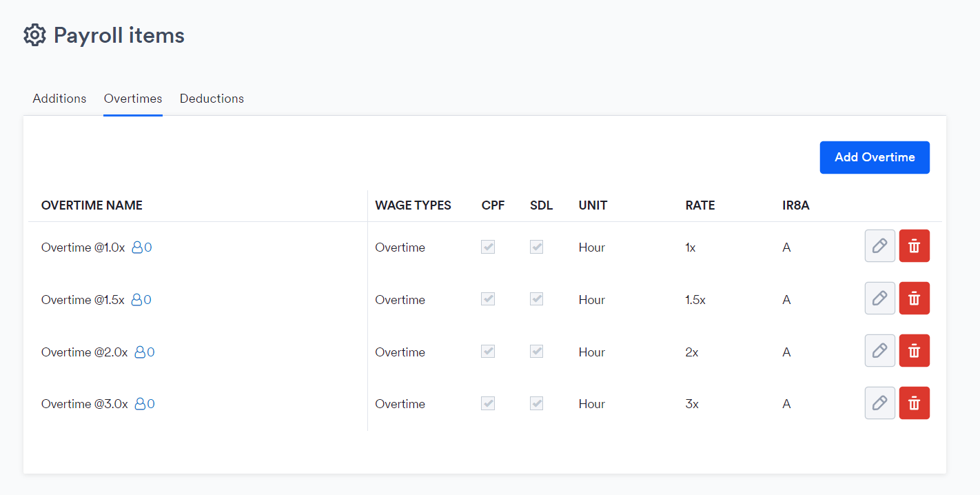
Task: Click the Payroll items gear icon
Action: [34, 35]
